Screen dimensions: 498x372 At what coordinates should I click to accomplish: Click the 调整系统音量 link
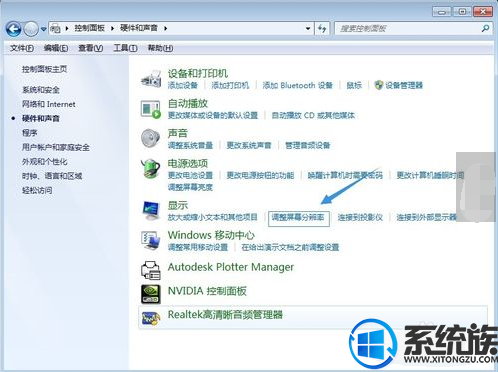(190, 145)
